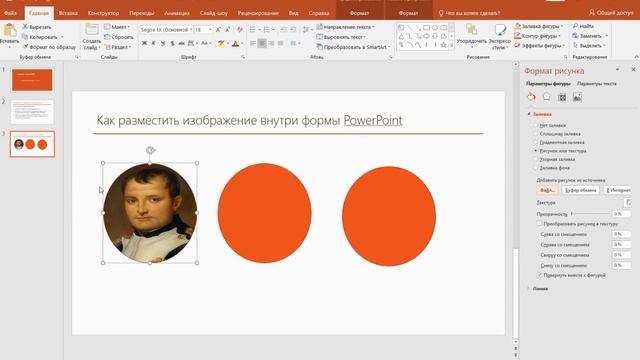Select the star shape in shapes gallery
This screenshot has height=360, width=640.
coord(443,45)
